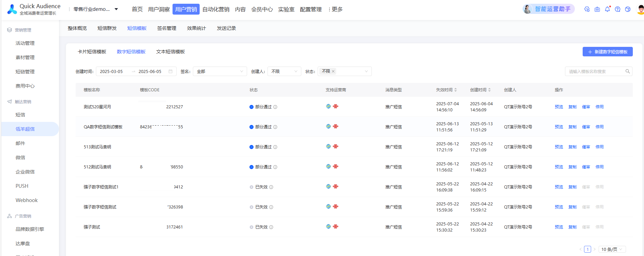The image size is (644, 256).
Task: Open Webhook in the sidebar
Action: [x=26, y=200]
